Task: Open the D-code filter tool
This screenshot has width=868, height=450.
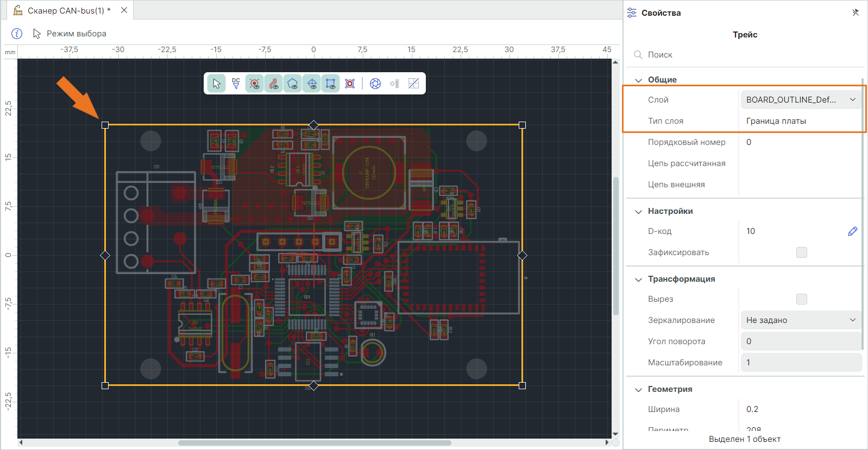Action: tap(236, 84)
